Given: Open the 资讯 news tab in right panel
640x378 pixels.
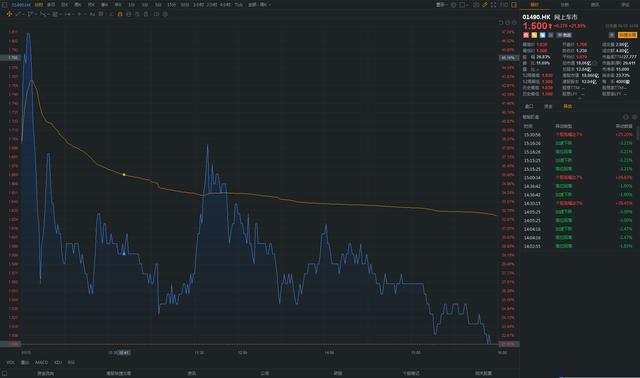Looking at the screenshot, I should [x=595, y=5].
